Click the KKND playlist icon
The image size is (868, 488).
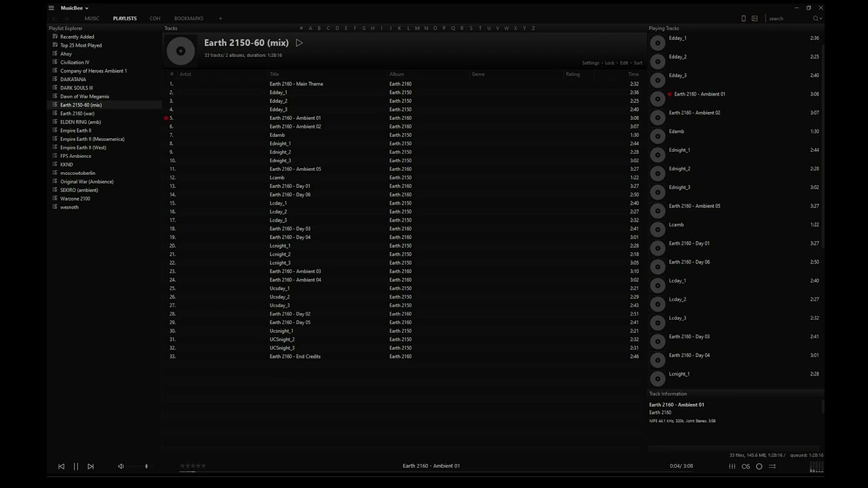[54, 165]
